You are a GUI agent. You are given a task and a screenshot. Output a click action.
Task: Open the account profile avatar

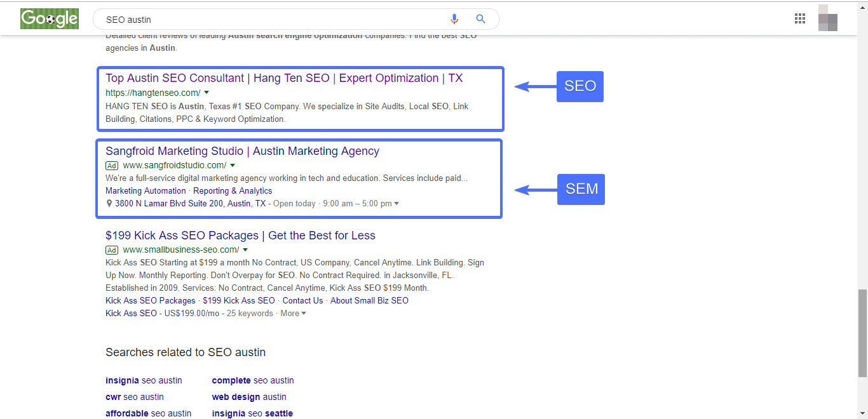coord(828,18)
